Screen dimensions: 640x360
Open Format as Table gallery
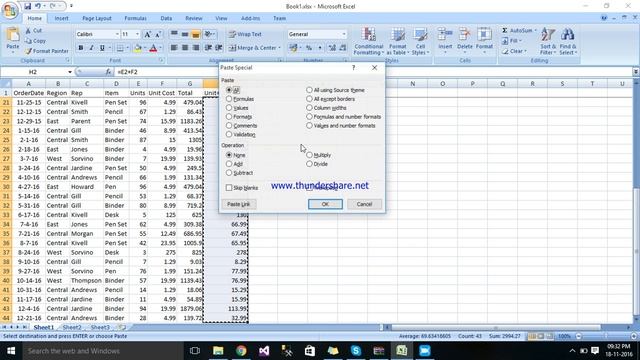(397, 41)
